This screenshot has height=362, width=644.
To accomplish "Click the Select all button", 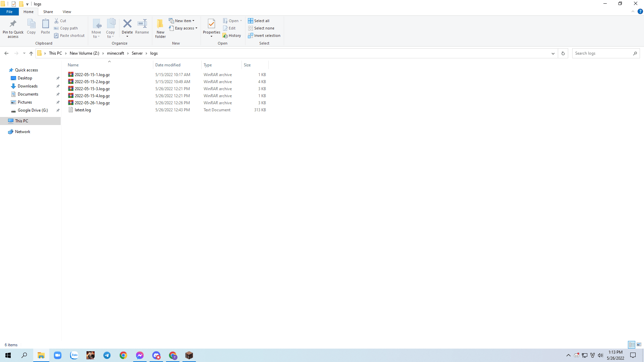I will pos(259,21).
